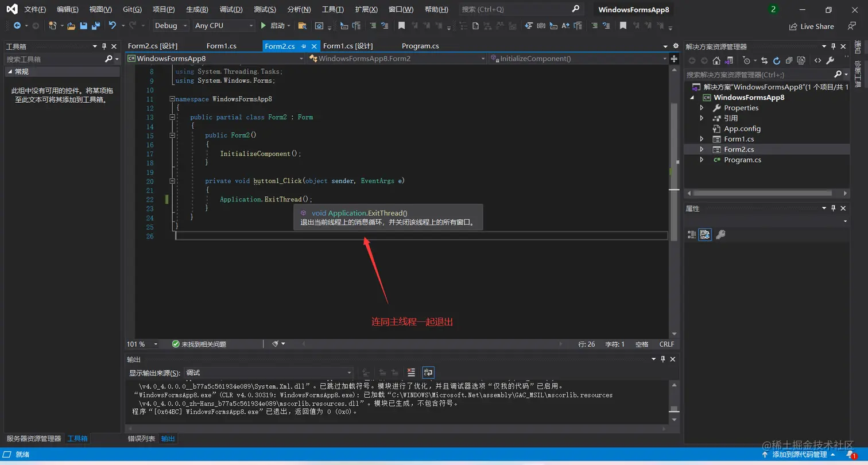Switch to the Form2.cs [设计] tab
Viewport: 868px width, 465px height.
(153, 46)
